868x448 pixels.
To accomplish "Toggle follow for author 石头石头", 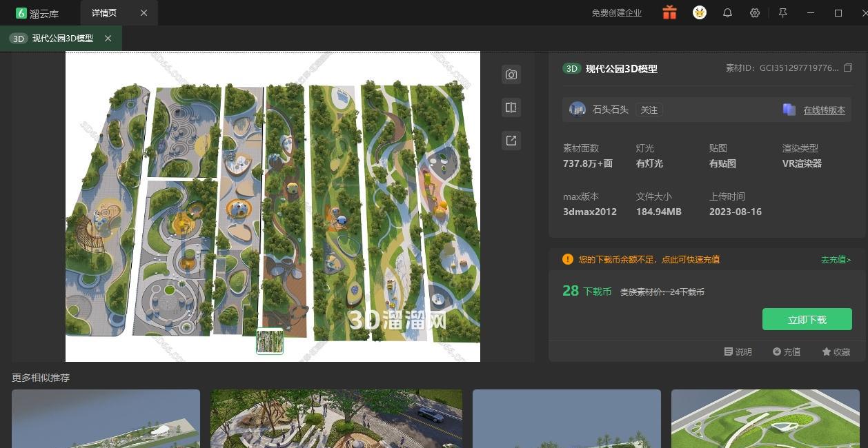I will click(648, 110).
